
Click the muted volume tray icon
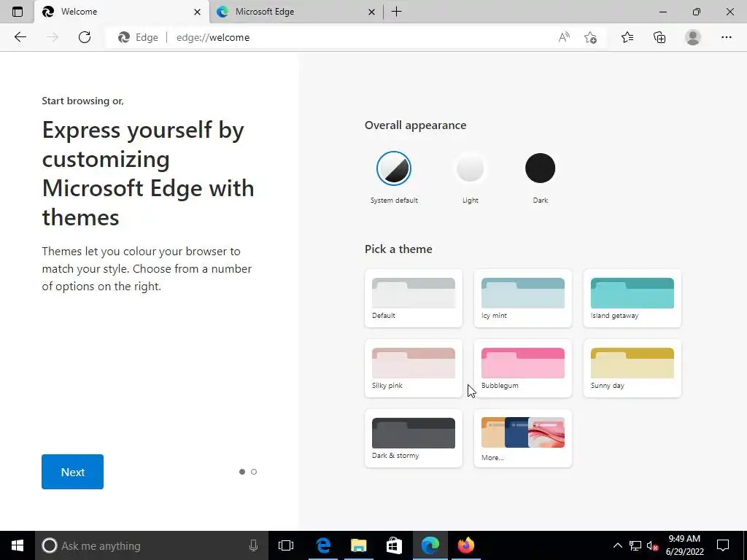coord(653,545)
